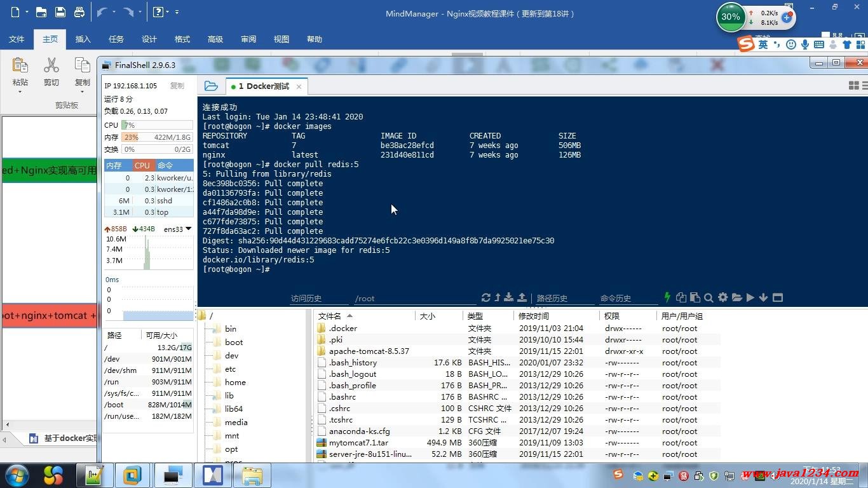Click the copy terminal text icon
Image resolution: width=868 pixels, height=488 pixels.
pos(681,297)
